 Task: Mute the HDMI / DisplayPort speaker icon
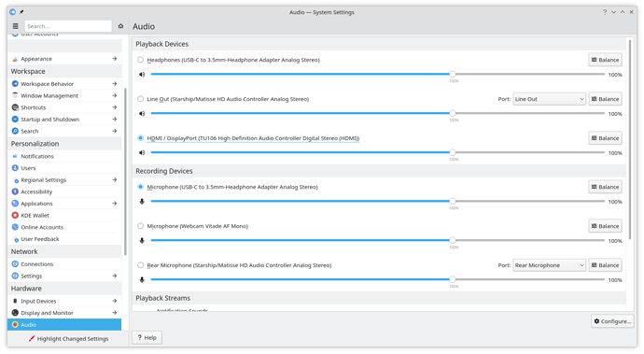142,152
